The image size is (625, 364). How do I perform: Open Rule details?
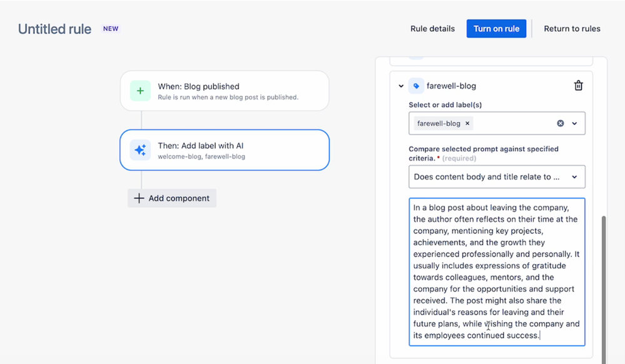coord(432,29)
